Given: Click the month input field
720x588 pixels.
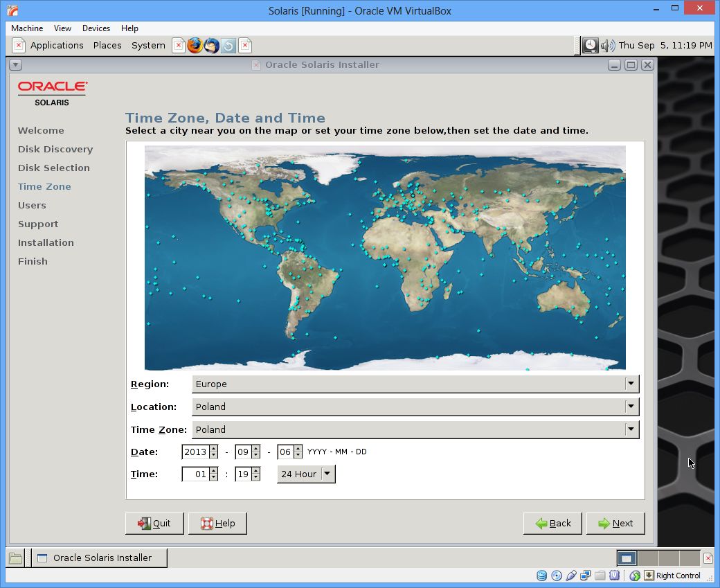Looking at the screenshot, I should 244,452.
